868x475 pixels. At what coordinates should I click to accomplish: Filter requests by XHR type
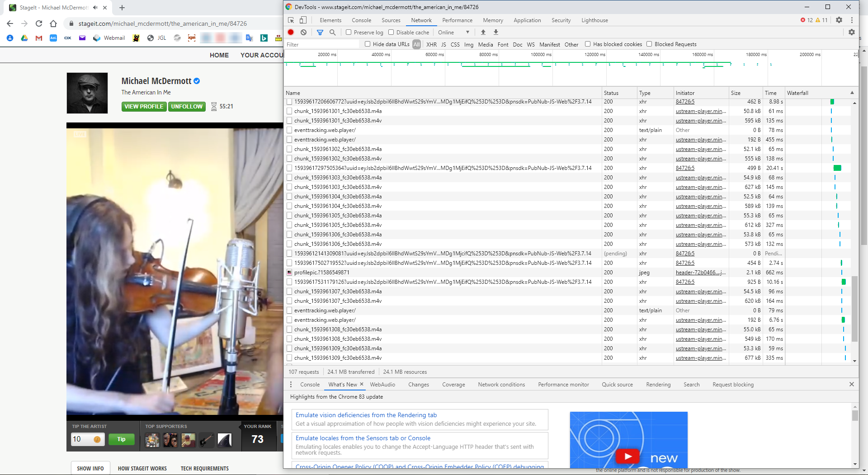point(431,44)
